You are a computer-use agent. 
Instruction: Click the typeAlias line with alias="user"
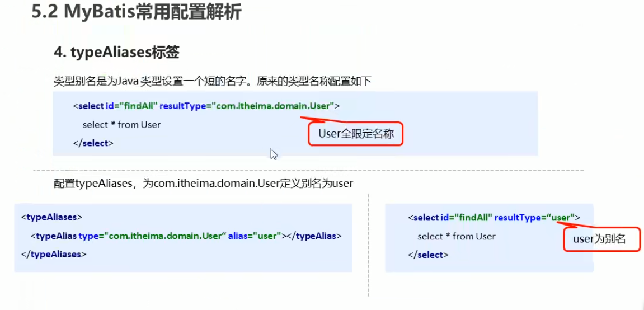[186, 236]
